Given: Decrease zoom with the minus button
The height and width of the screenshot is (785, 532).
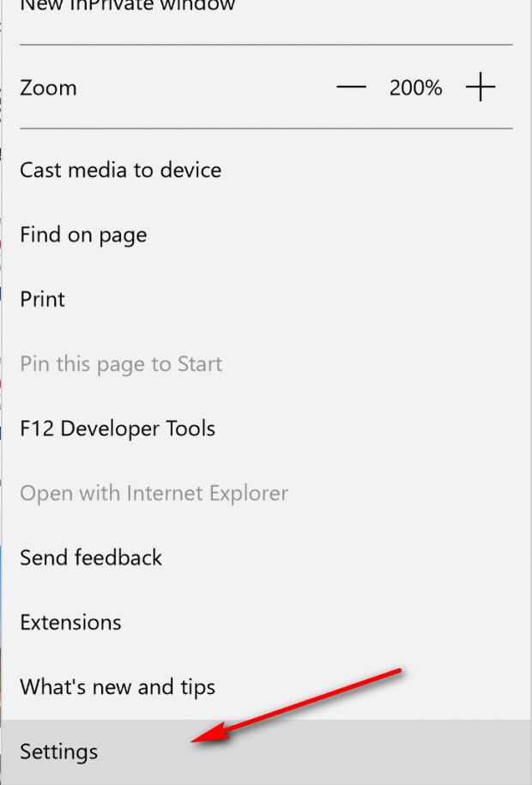Looking at the screenshot, I should pos(351,88).
